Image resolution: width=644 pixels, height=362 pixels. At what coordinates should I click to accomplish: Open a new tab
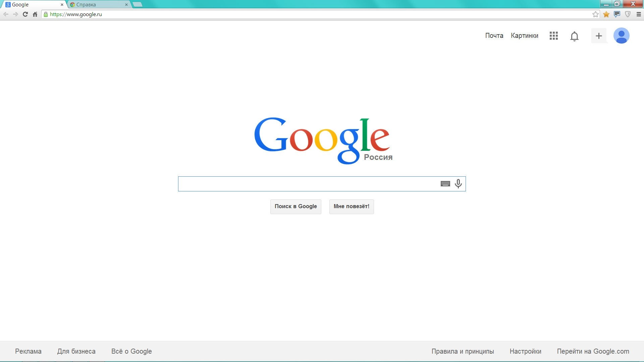click(138, 5)
